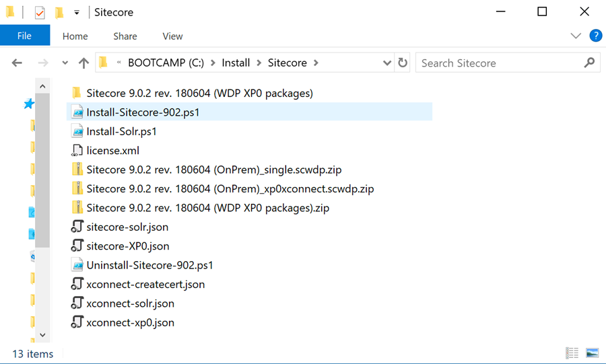The image size is (606, 364).
Task: Select the xconnect-xp0.json file name
Action: point(130,323)
